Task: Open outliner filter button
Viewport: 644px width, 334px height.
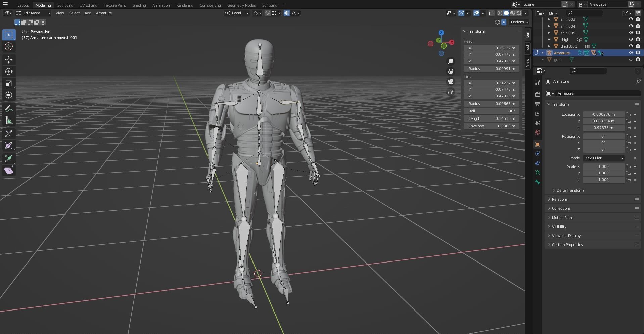Action: coord(627,13)
